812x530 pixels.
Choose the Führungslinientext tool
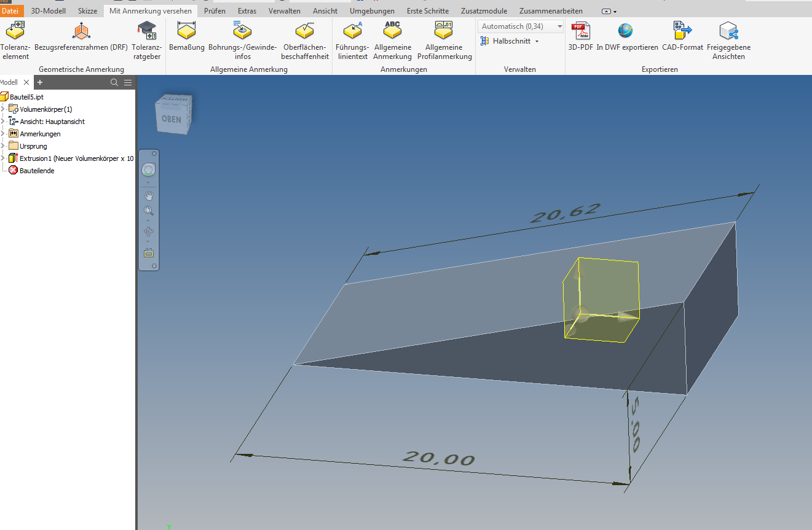point(352,37)
